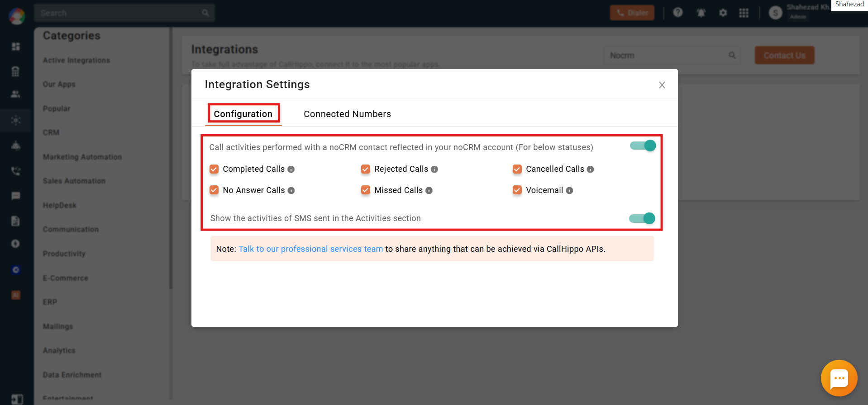Screen dimensions: 868x405
Task: Select Sales Automation category
Action: [x=74, y=181]
